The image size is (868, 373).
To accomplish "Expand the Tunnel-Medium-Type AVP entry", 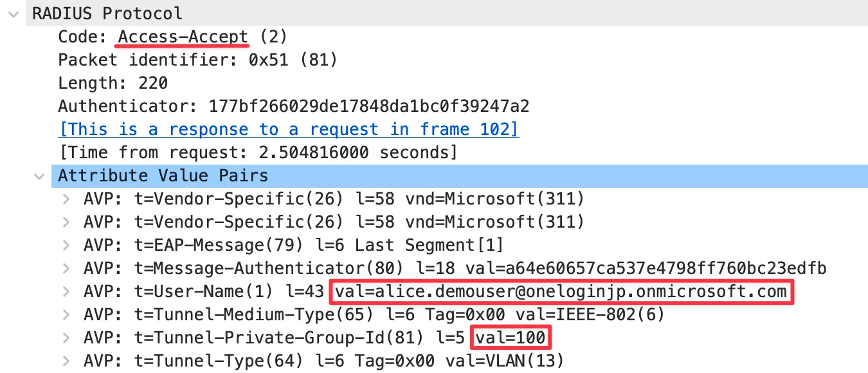I will [x=66, y=315].
